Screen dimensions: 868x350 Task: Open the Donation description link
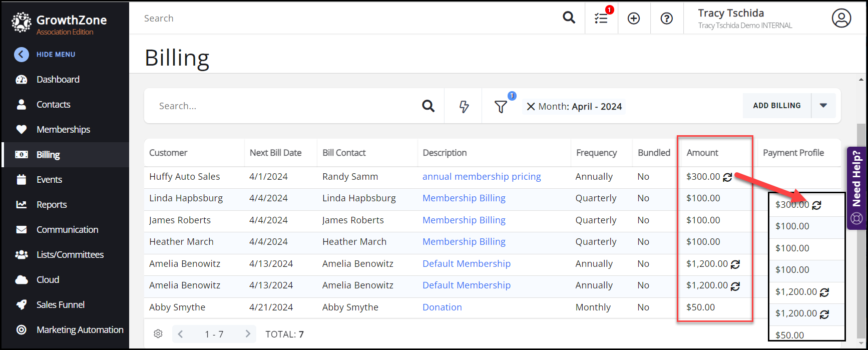tap(442, 307)
